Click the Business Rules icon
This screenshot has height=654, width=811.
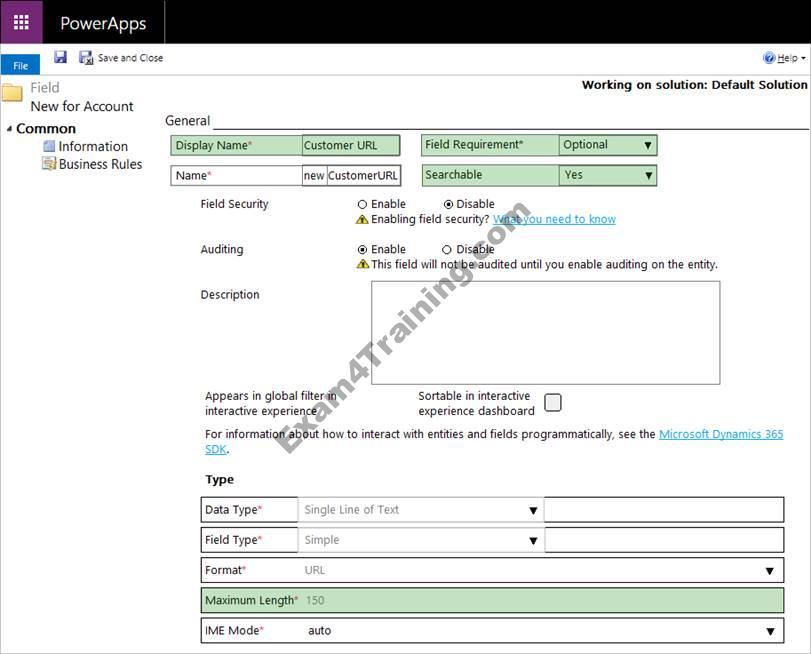tap(49, 164)
